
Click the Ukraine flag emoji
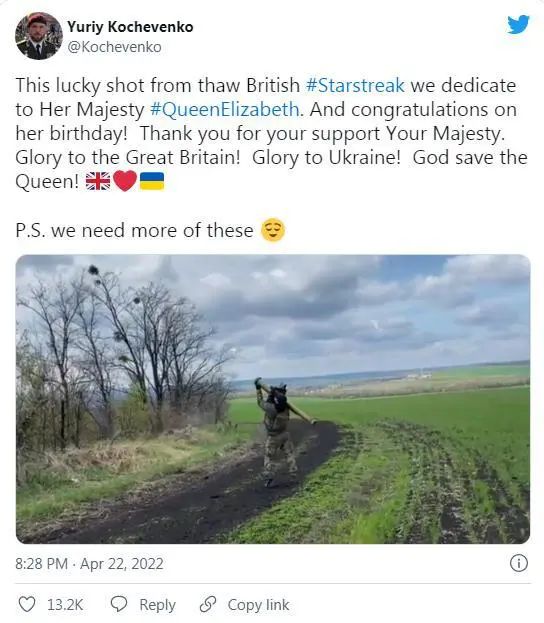[152, 181]
